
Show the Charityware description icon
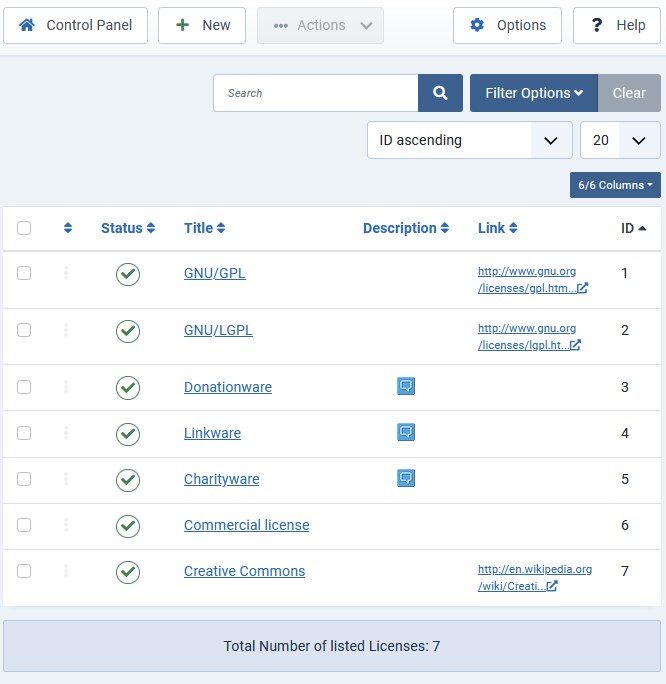(x=406, y=478)
